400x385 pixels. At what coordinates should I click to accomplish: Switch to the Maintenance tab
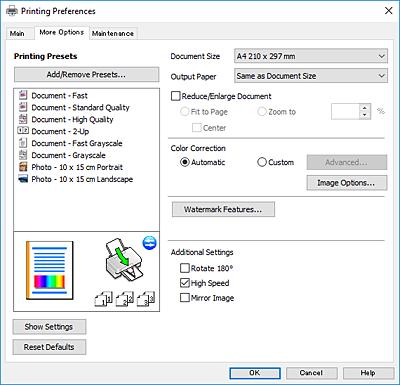tap(113, 33)
